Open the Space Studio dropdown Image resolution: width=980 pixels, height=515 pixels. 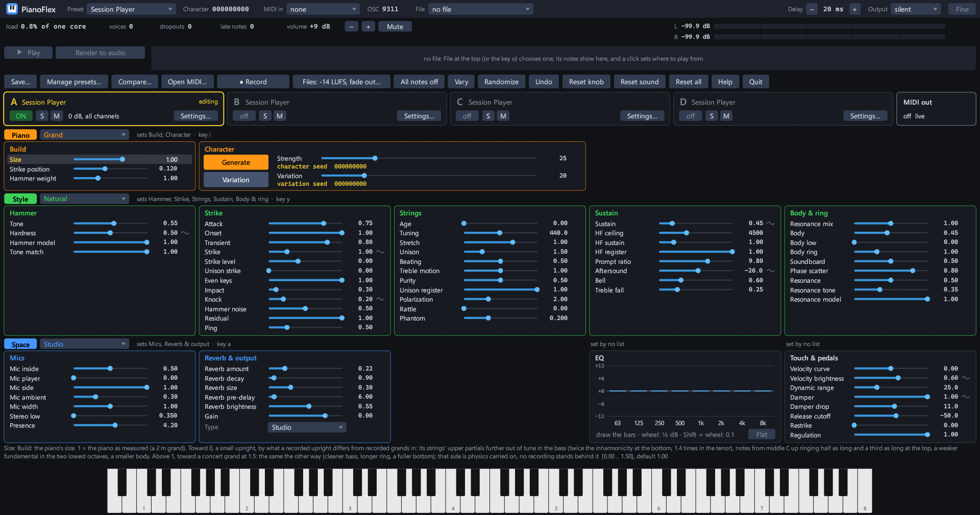coord(84,344)
